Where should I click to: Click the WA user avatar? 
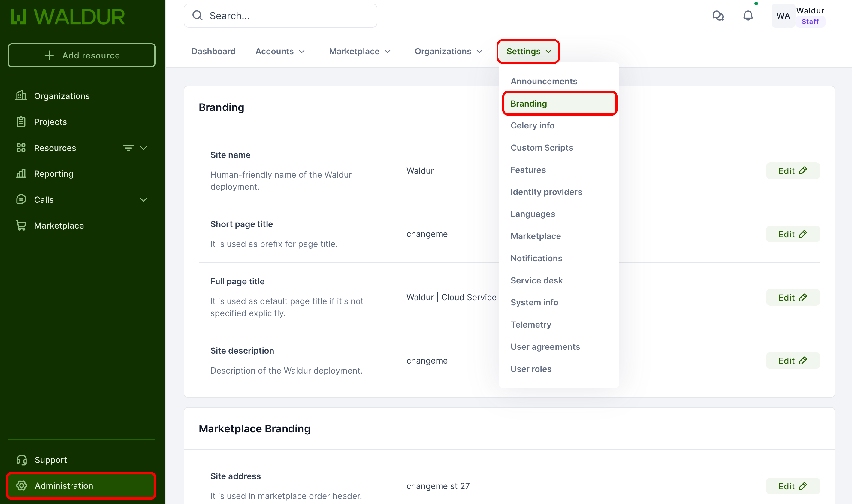coord(783,16)
